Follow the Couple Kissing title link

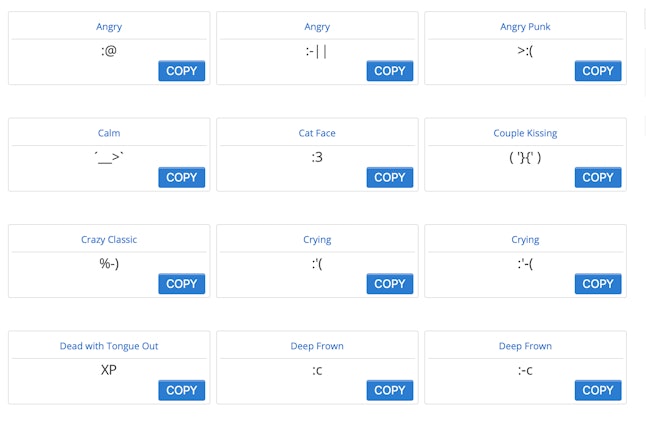tap(525, 133)
